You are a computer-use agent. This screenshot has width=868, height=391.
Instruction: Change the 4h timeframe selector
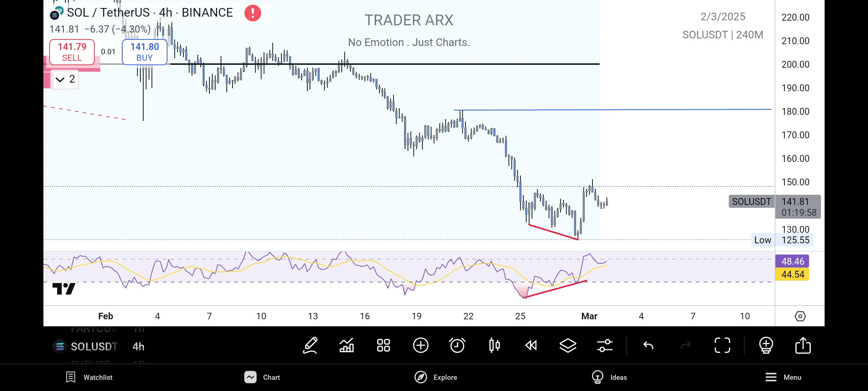138,346
